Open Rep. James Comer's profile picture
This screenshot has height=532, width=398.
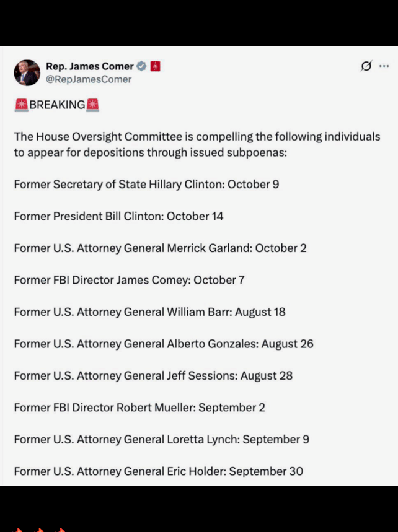27,72
